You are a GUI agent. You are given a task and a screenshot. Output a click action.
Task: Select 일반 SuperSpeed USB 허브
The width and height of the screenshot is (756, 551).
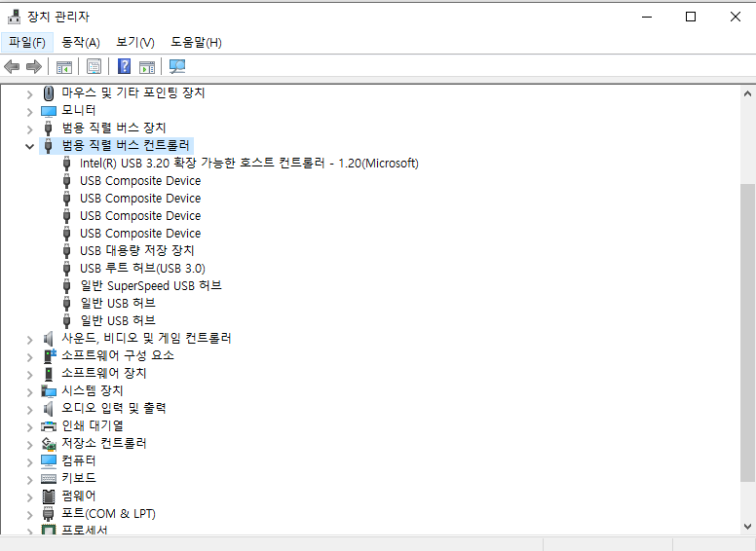pyautogui.click(x=151, y=285)
